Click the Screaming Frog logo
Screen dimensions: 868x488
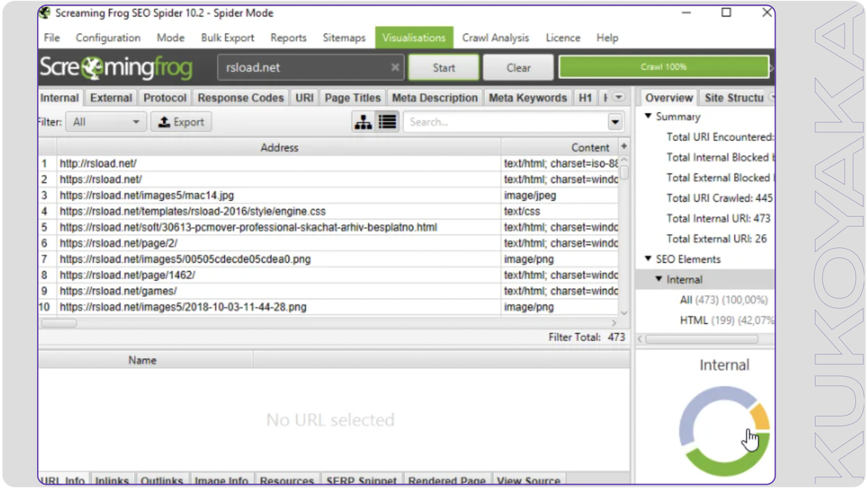click(116, 68)
